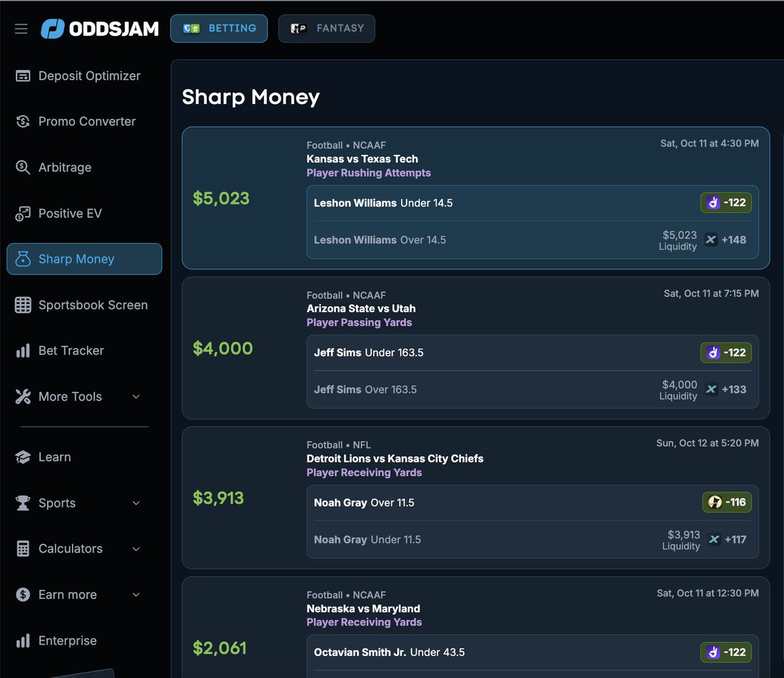This screenshot has width=784, height=678.
Task: Click Player Passing Yards market label
Action: click(x=359, y=323)
